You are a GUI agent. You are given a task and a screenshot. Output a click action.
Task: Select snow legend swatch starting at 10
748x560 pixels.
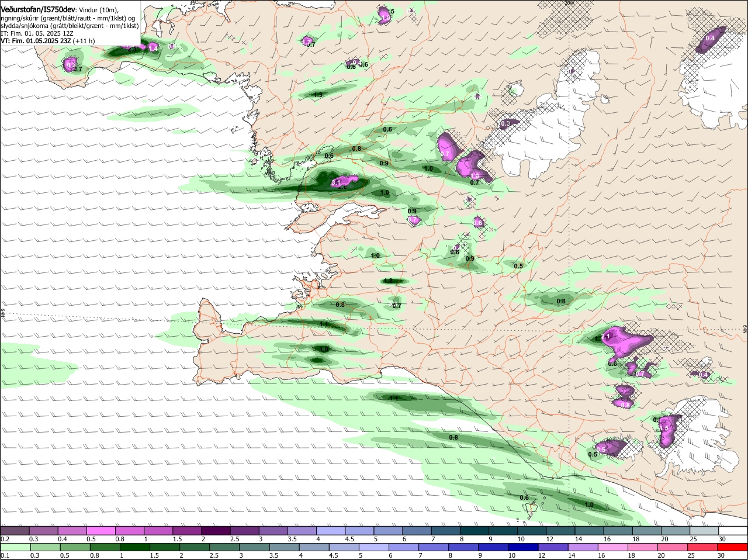(532, 531)
